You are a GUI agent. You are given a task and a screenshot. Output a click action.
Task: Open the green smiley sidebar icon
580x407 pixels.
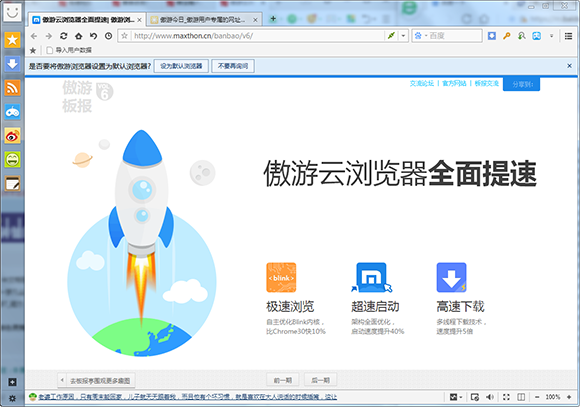coord(12,160)
